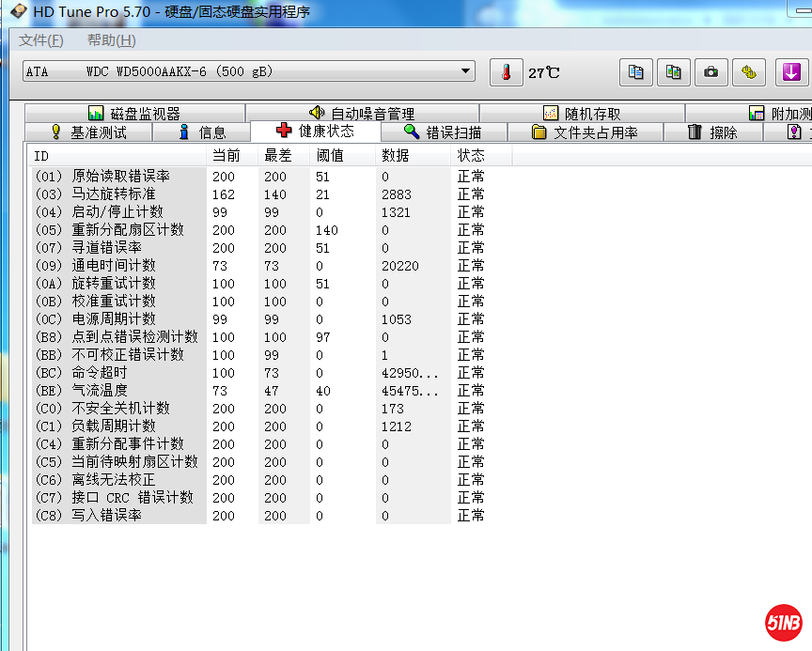Switch to the 随机存取 tab

click(582, 114)
